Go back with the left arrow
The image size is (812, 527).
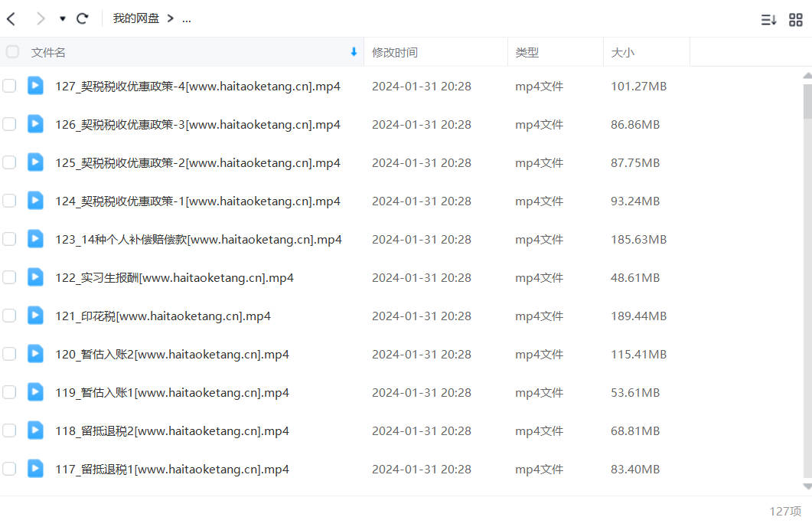(11, 19)
